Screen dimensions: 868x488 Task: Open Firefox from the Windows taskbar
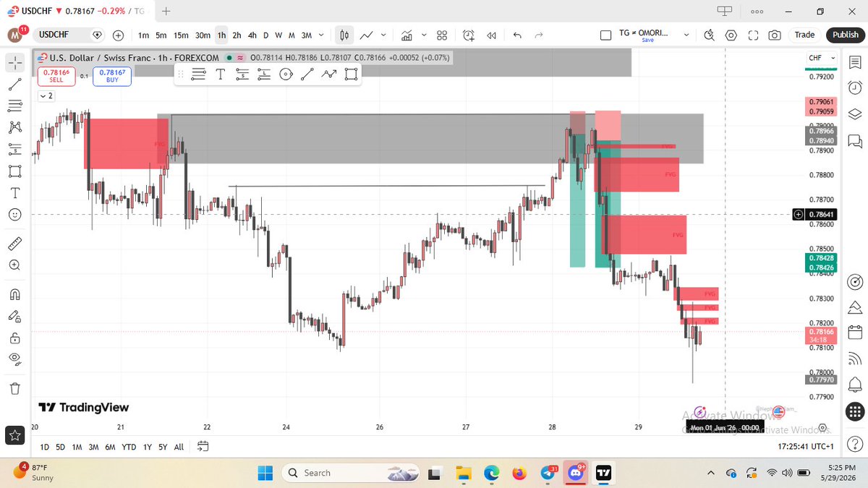click(519, 474)
